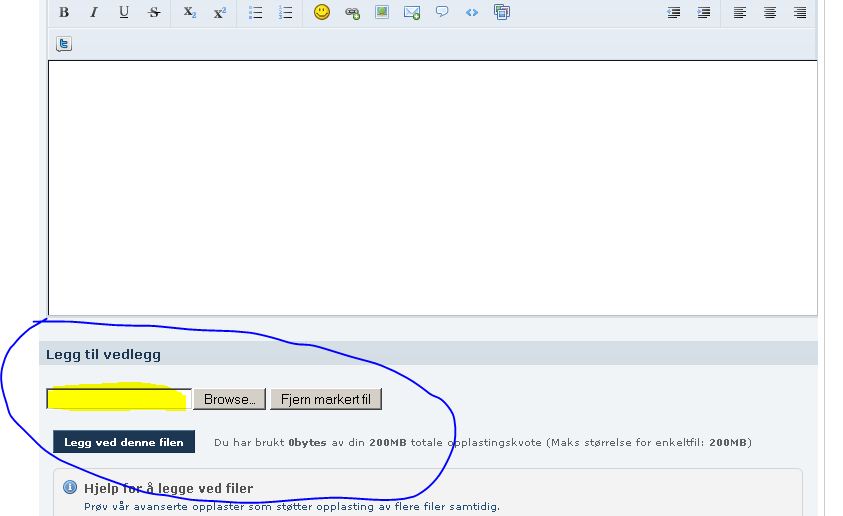Apply superscript formatting
This screenshot has height=516, width=843.
219,12
